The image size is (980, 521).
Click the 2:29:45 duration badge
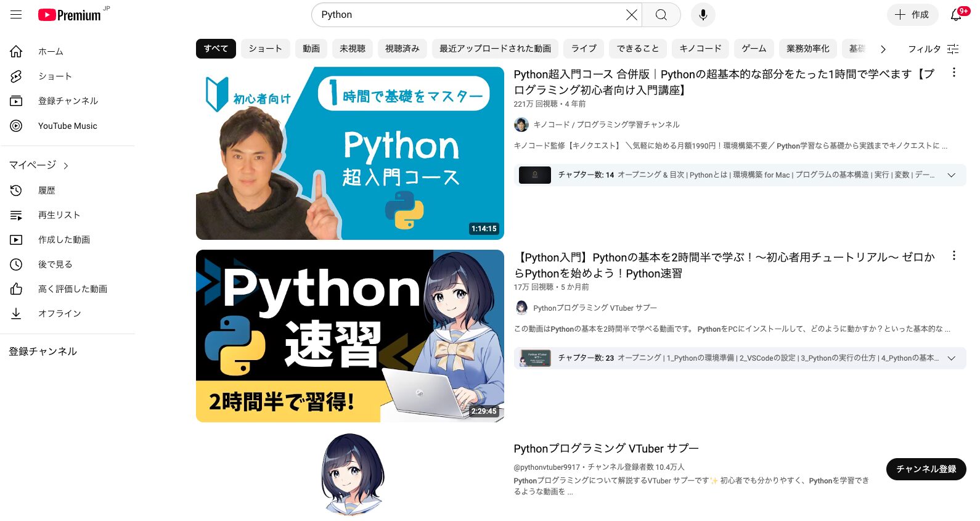tap(484, 411)
